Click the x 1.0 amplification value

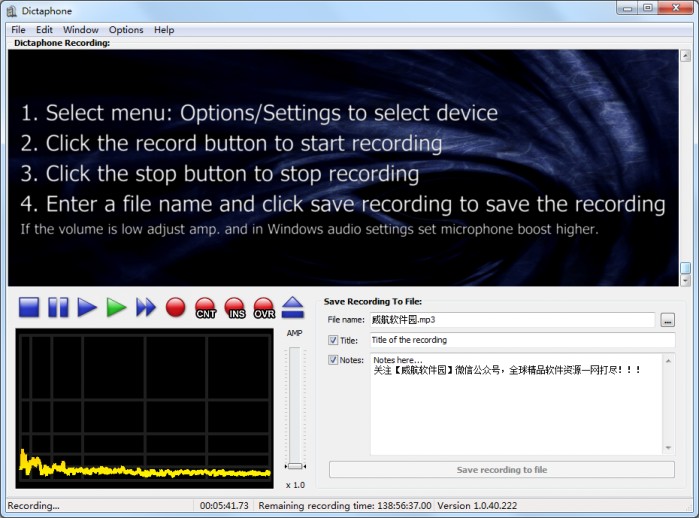tap(295, 485)
